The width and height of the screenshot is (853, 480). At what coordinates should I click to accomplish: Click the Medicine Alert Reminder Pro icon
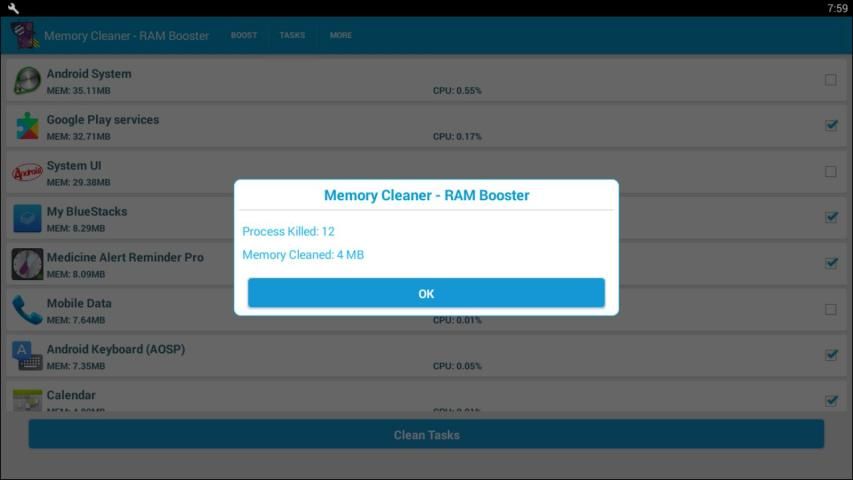click(x=27, y=264)
